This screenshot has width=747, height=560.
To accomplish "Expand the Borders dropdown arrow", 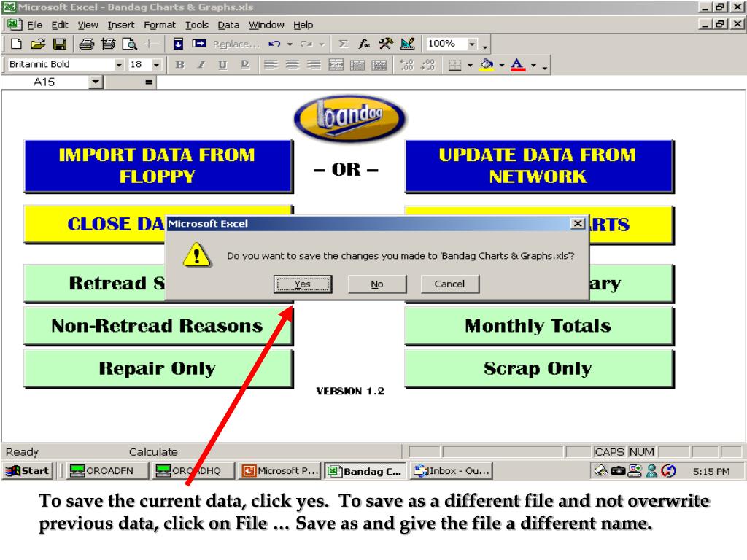I will coord(470,65).
